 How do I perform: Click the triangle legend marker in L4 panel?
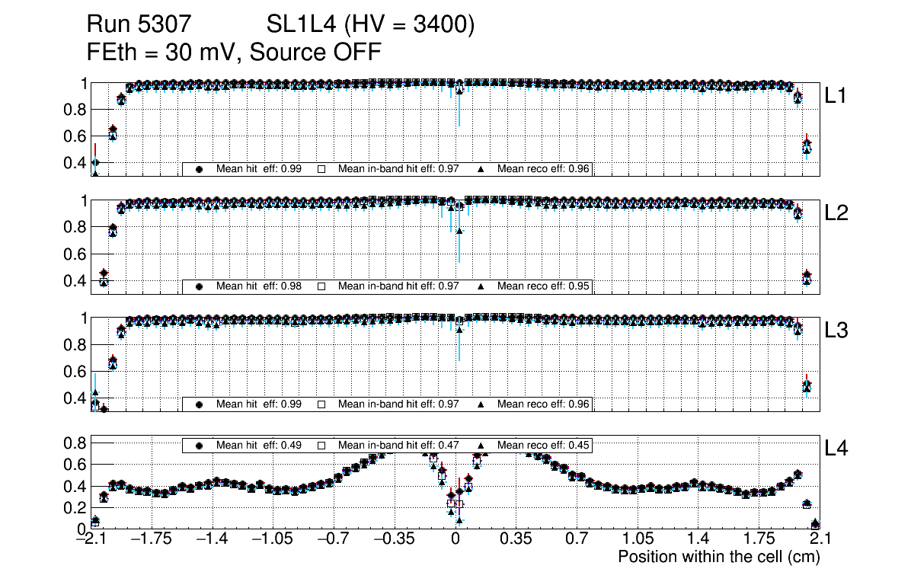tap(481, 445)
